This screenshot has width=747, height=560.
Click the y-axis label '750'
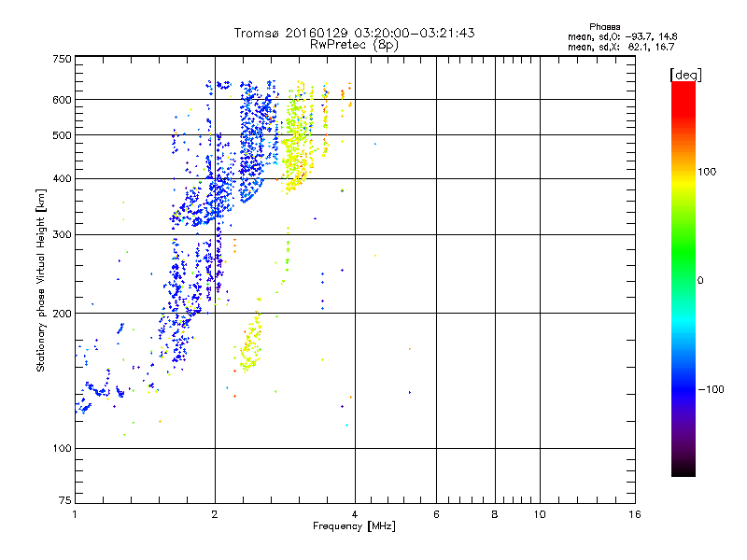pos(62,59)
